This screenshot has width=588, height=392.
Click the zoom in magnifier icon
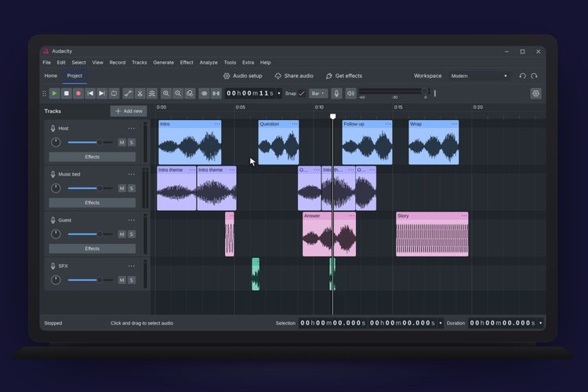click(166, 93)
